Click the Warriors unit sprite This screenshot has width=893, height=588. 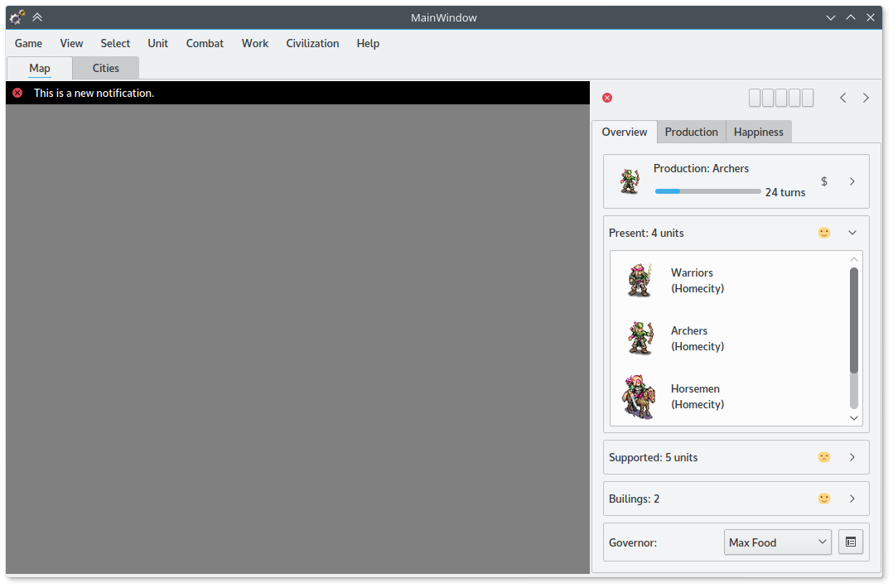point(639,281)
